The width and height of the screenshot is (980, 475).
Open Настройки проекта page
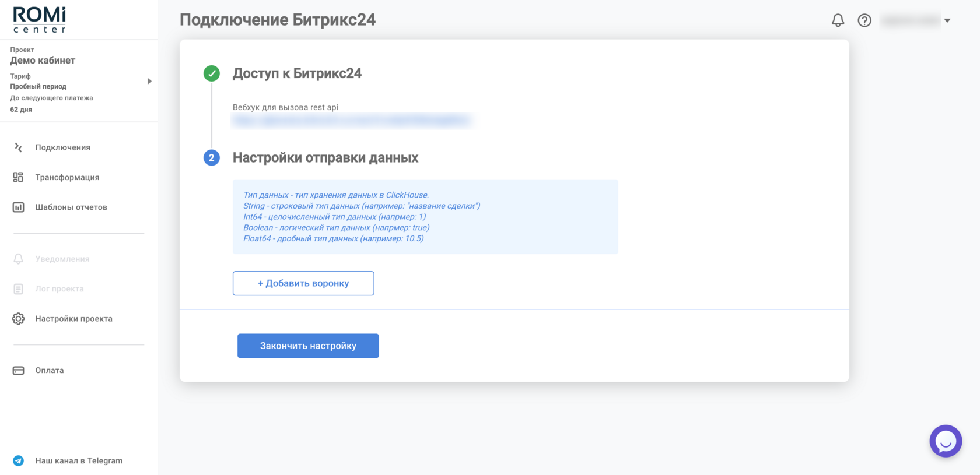click(73, 319)
